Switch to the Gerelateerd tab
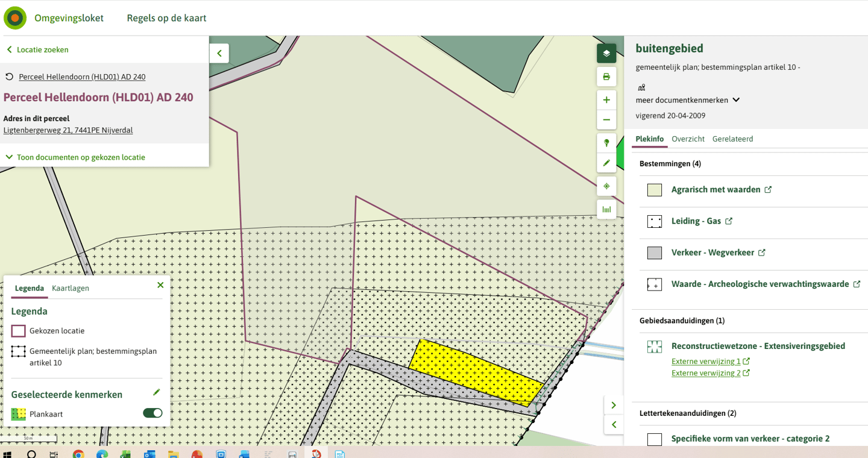The image size is (868, 458). coord(732,139)
